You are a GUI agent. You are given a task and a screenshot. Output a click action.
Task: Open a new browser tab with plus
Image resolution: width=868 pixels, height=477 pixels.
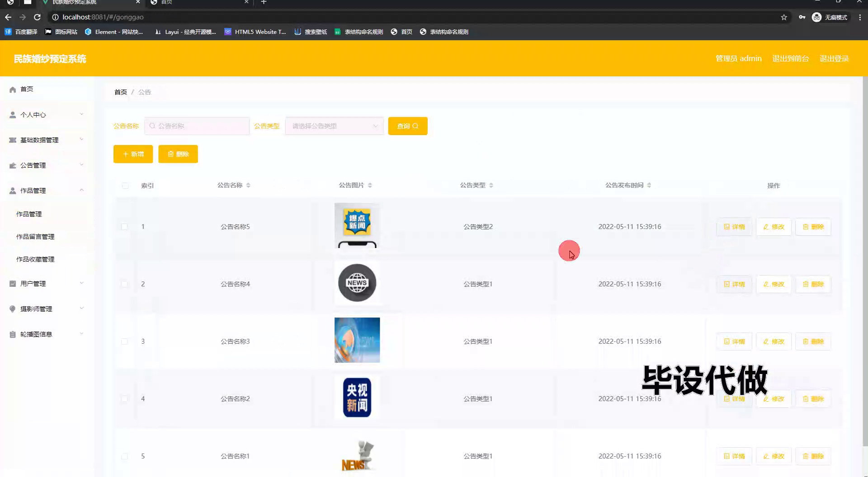[264, 2]
